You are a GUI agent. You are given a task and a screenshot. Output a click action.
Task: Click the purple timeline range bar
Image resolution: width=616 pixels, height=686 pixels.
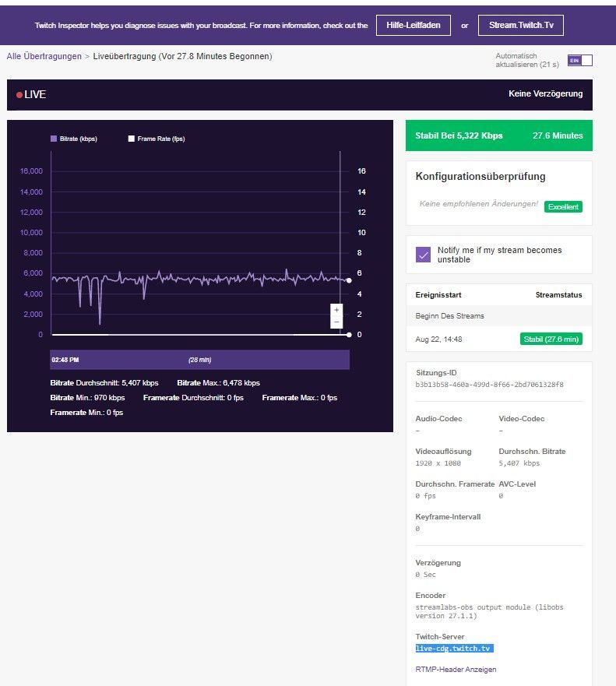click(x=199, y=360)
